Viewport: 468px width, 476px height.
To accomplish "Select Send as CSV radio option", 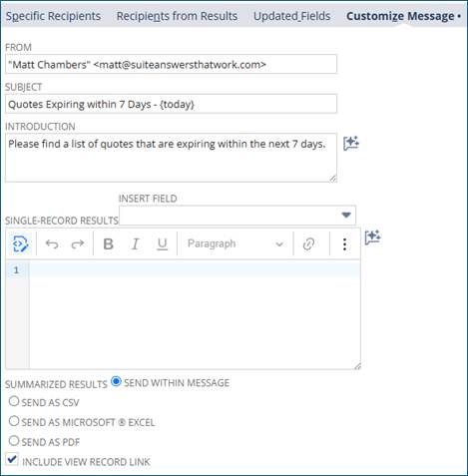I will (14, 401).
